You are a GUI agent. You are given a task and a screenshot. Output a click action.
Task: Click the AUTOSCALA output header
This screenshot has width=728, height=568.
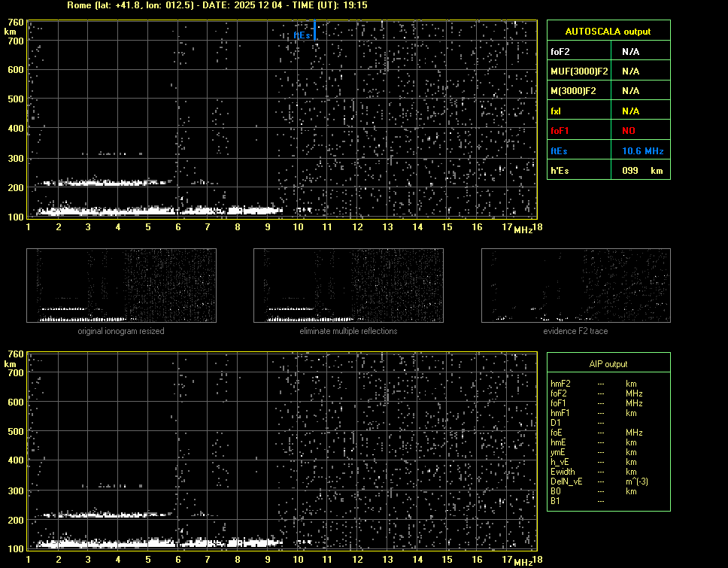tap(608, 32)
